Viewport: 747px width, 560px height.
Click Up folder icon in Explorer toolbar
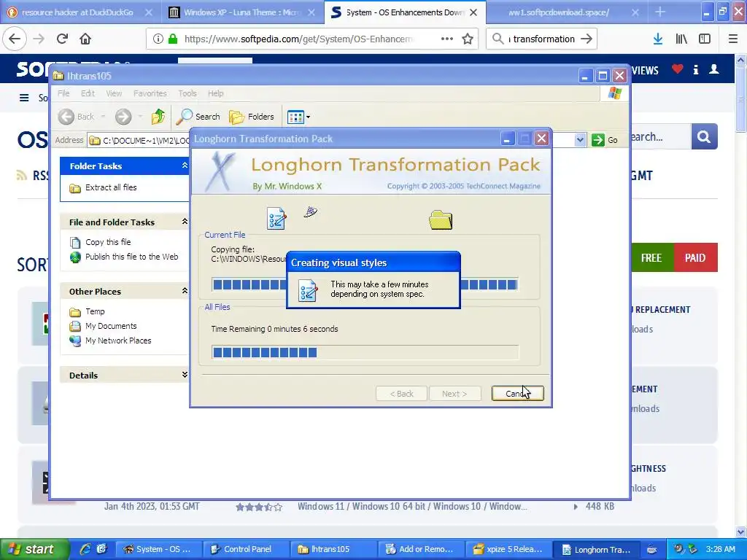[158, 116]
